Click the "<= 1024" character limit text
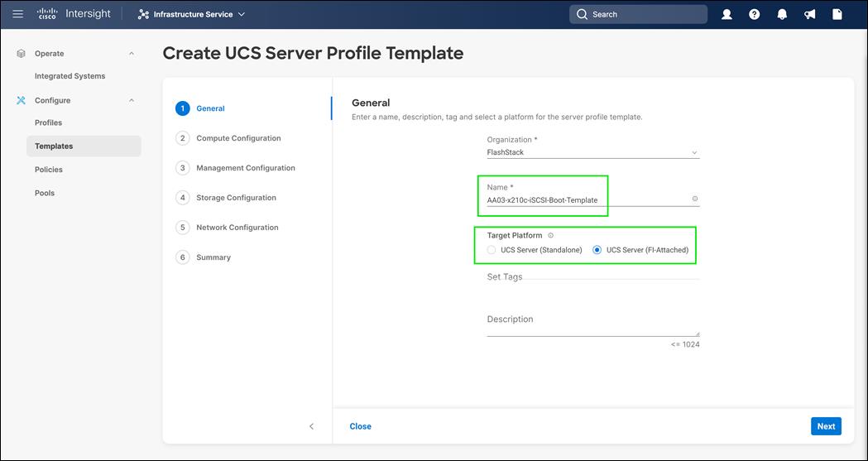Image resolution: width=868 pixels, height=461 pixels. coord(685,344)
